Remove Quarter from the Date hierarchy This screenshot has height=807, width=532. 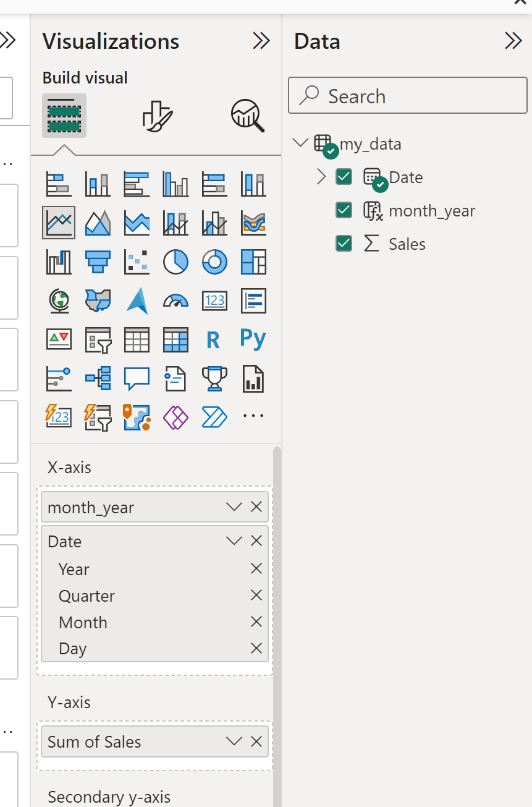click(x=256, y=596)
